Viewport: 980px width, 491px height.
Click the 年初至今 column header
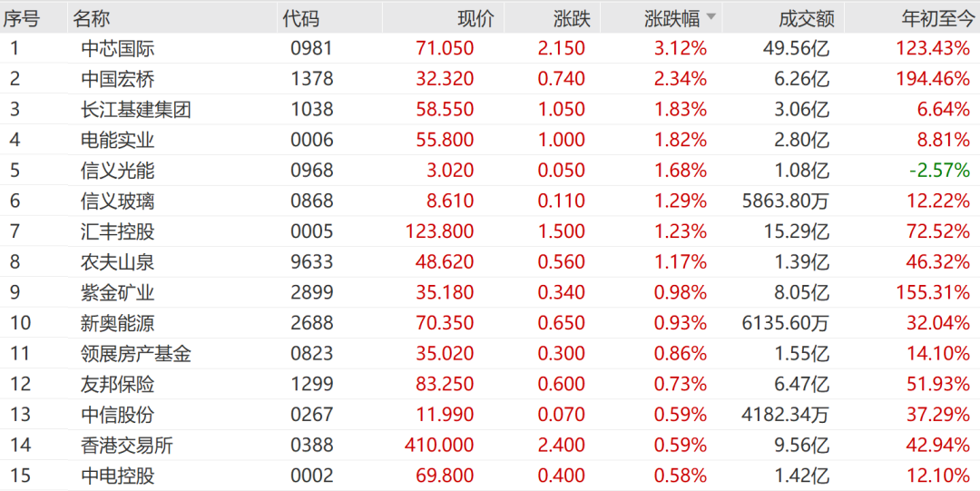point(934,17)
